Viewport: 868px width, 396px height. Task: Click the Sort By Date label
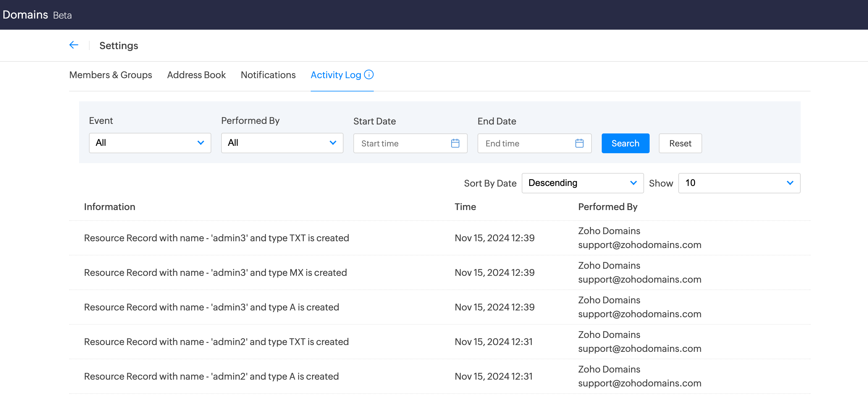point(490,183)
